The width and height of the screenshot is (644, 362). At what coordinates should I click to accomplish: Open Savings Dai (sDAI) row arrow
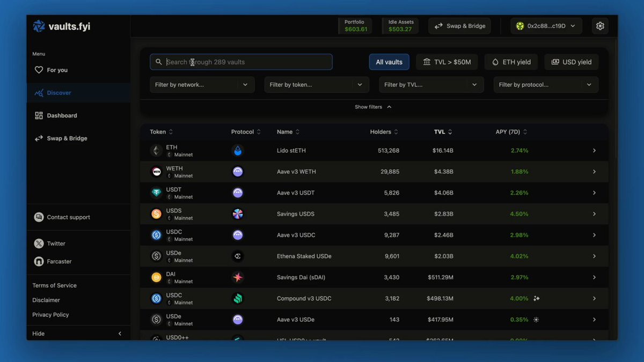pos(594,277)
